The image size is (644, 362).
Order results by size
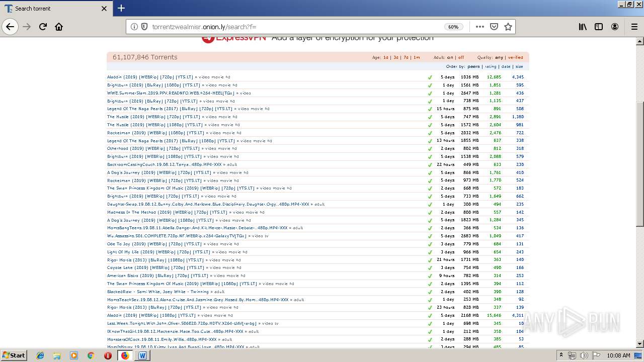pos(519,66)
